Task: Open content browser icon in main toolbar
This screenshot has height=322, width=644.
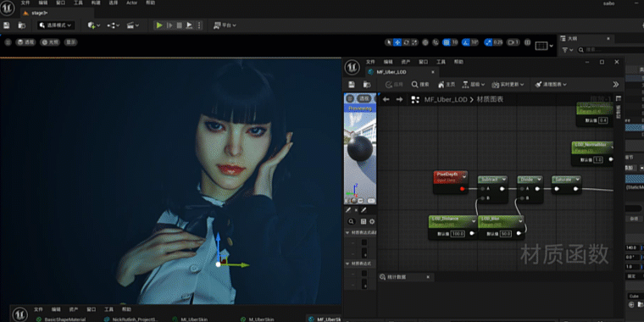Action: (x=22, y=25)
